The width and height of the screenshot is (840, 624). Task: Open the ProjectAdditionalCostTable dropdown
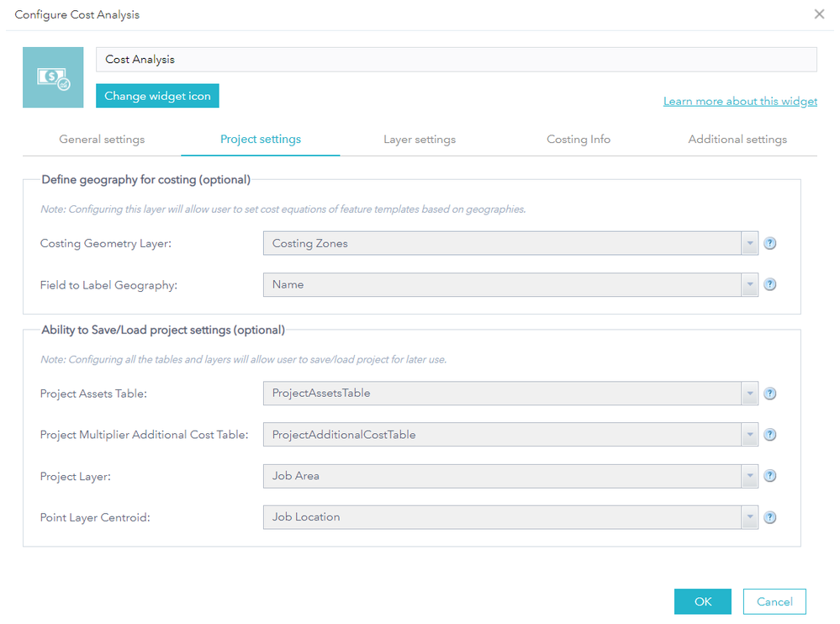[749, 435]
